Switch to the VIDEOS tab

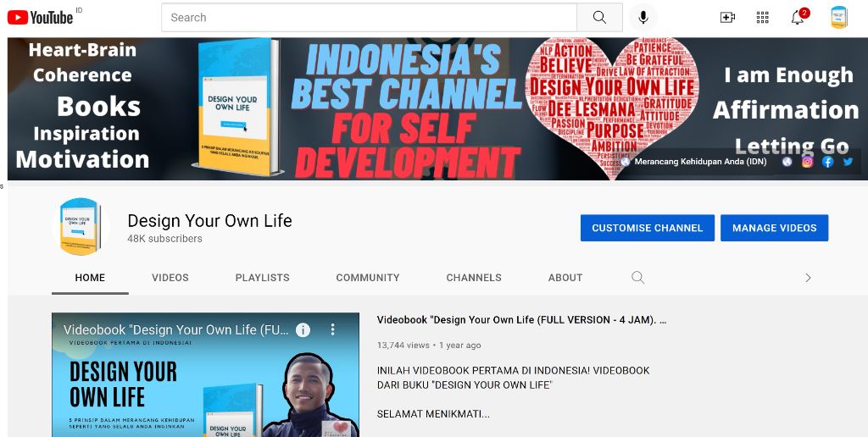170,278
